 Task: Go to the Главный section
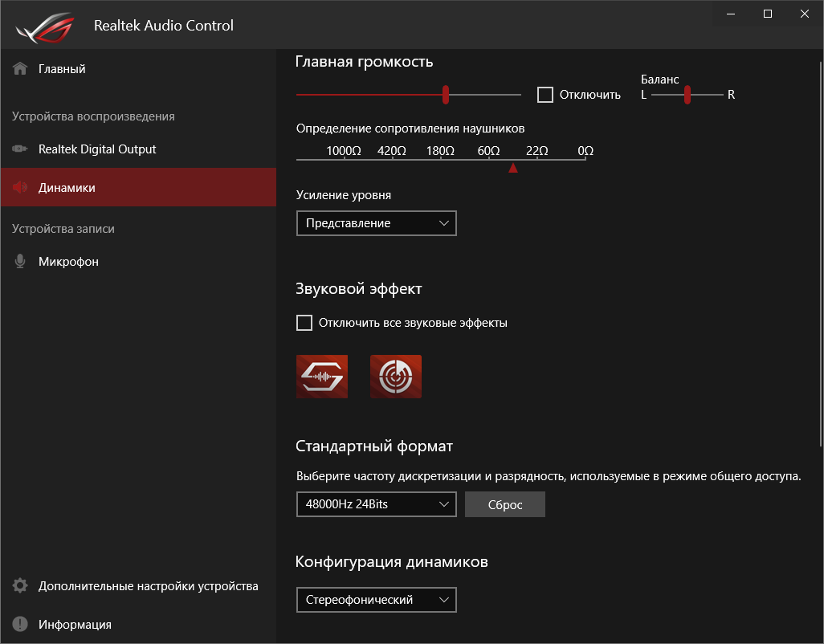click(62, 69)
